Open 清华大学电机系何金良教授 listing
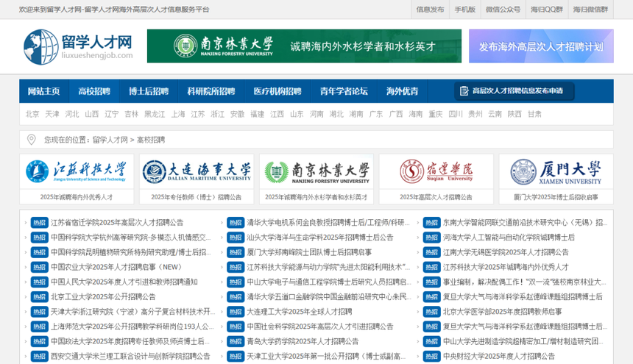The image size is (633, 364). (328, 223)
